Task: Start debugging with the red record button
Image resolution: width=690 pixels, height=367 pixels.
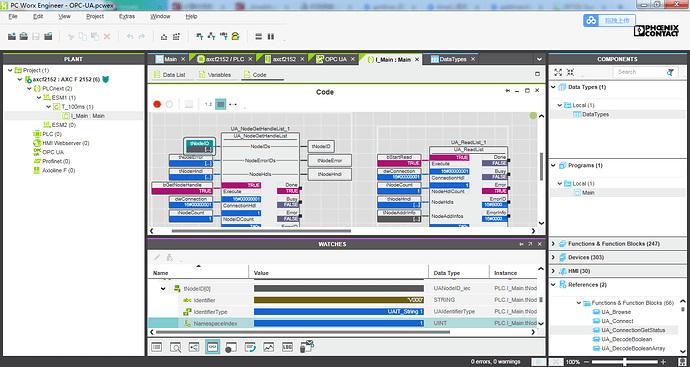Action: coord(157,104)
